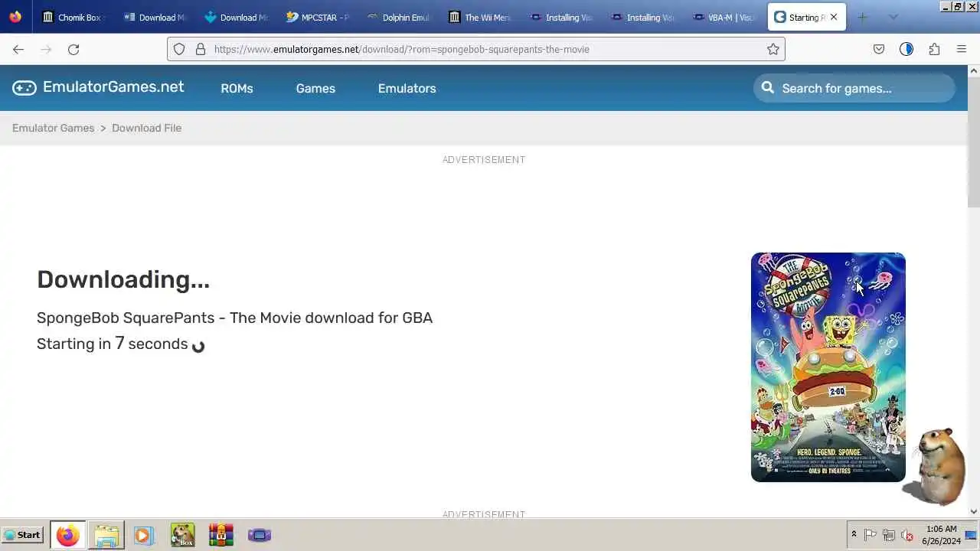This screenshot has height=551, width=980.
Task: Click the scrollbar up arrow
Action: [974, 71]
